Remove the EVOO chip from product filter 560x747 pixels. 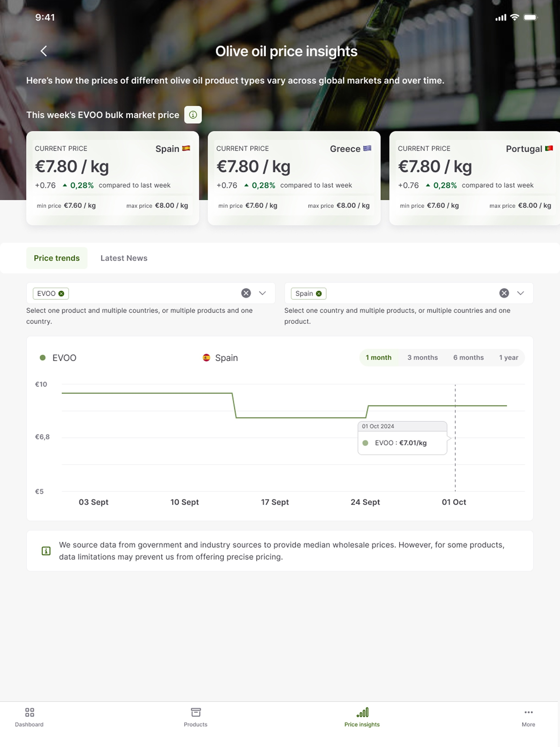tap(61, 293)
